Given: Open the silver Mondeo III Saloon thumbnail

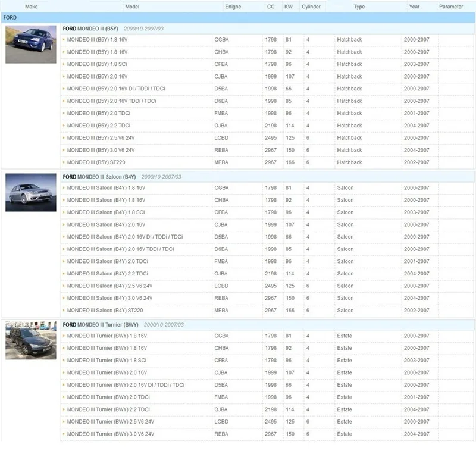Looking at the screenshot, I should click(x=31, y=192).
